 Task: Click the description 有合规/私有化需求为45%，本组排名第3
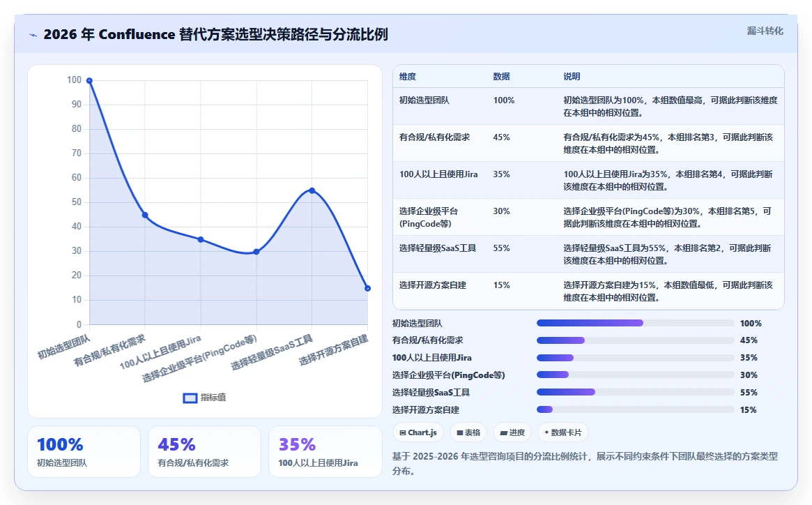pos(668,144)
